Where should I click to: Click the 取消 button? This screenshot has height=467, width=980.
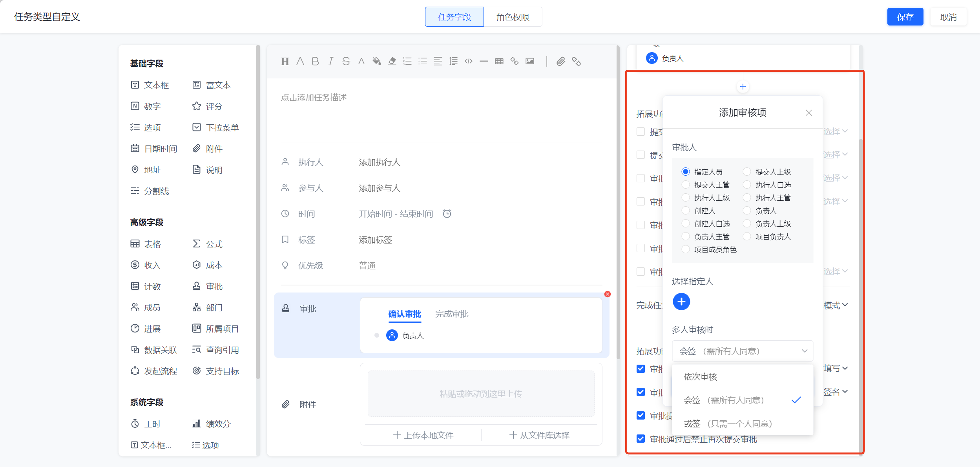point(949,17)
